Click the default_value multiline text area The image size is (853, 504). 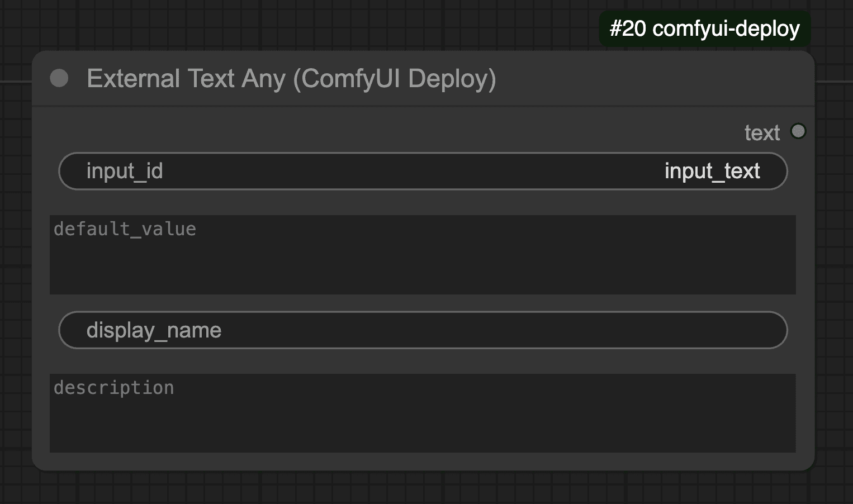click(x=423, y=254)
